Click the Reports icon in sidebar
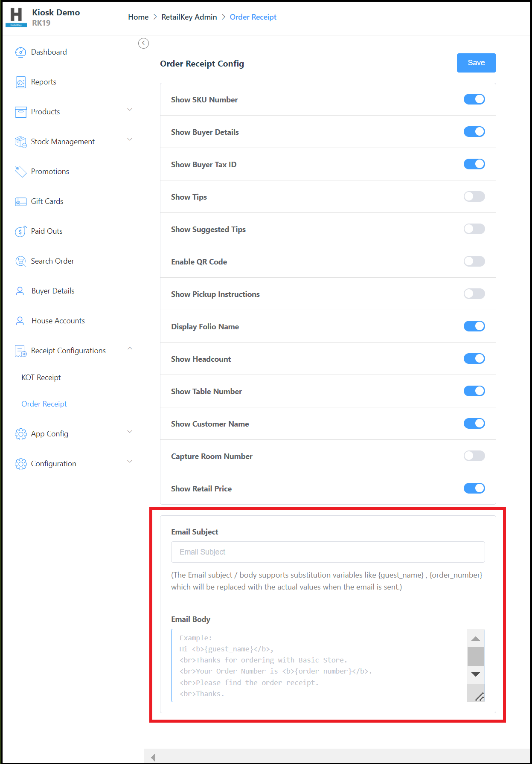 [20, 82]
